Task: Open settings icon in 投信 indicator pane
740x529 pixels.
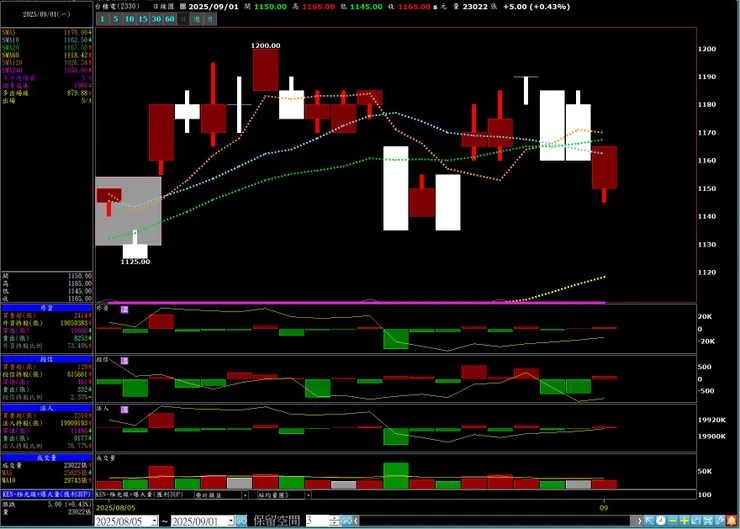Action: [124, 361]
